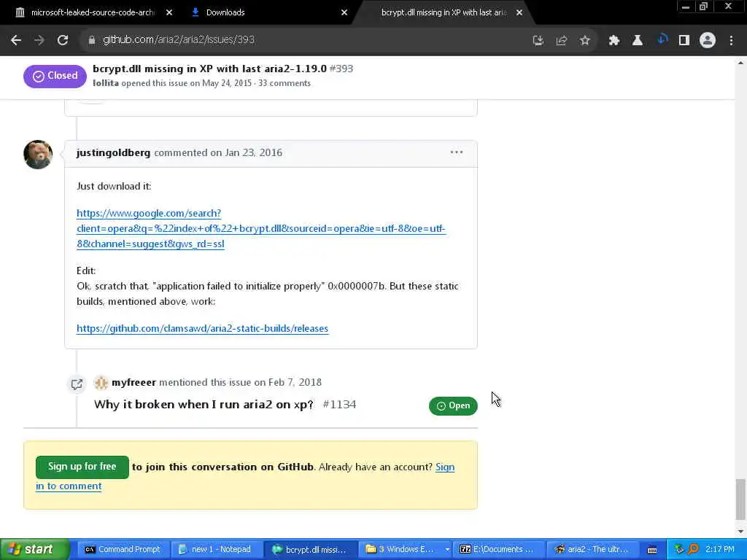Open Windows Explorer group dropdown on taskbar
This screenshot has width=747, height=560.
(447, 550)
